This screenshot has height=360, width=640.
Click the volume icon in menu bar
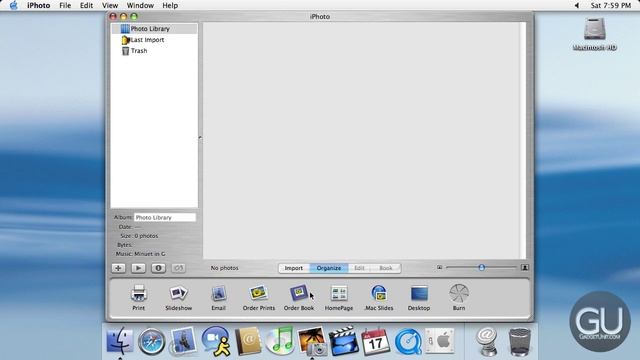click(577, 5)
